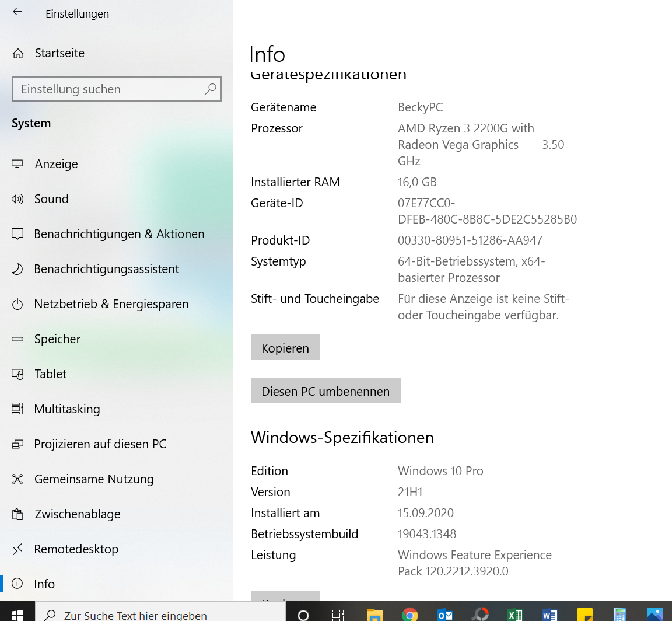Screen dimensions: 672x621
Task: Click the Systemtyp value 64-Bit-Betriebssystem
Action: (471, 269)
